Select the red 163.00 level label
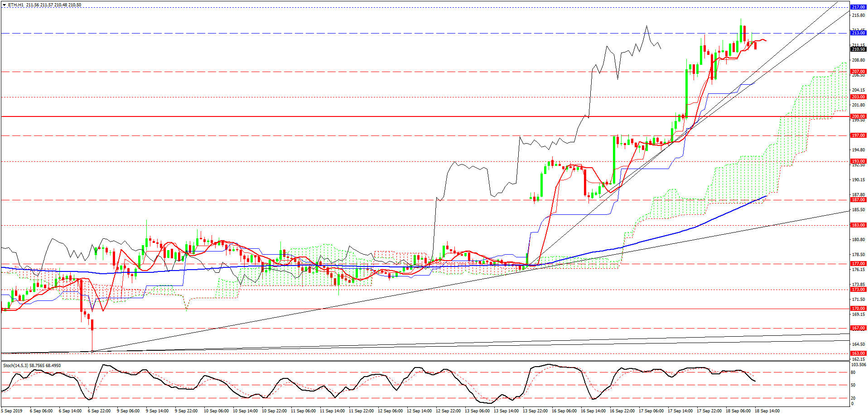Viewport: 868px width, 416px height. 858,353
